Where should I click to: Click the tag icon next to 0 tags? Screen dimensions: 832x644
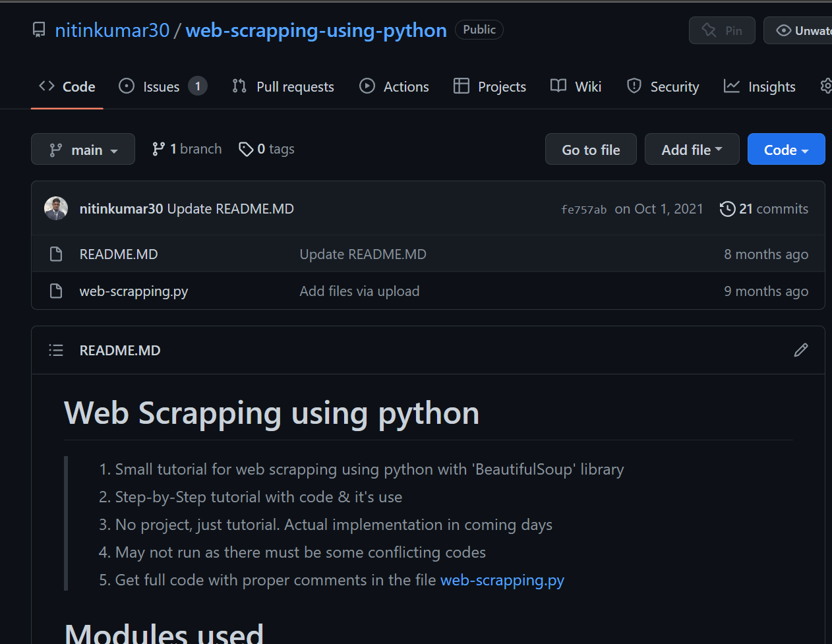pyautogui.click(x=246, y=150)
